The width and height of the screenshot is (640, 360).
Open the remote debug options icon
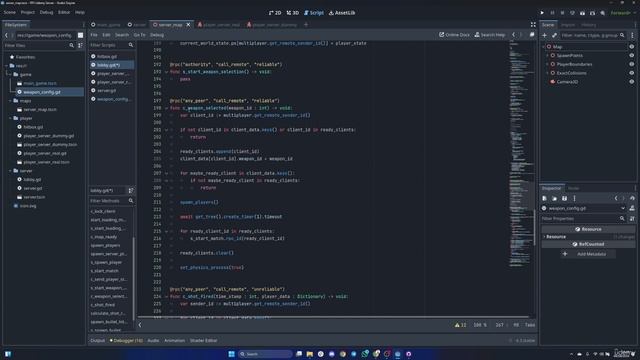(572, 13)
